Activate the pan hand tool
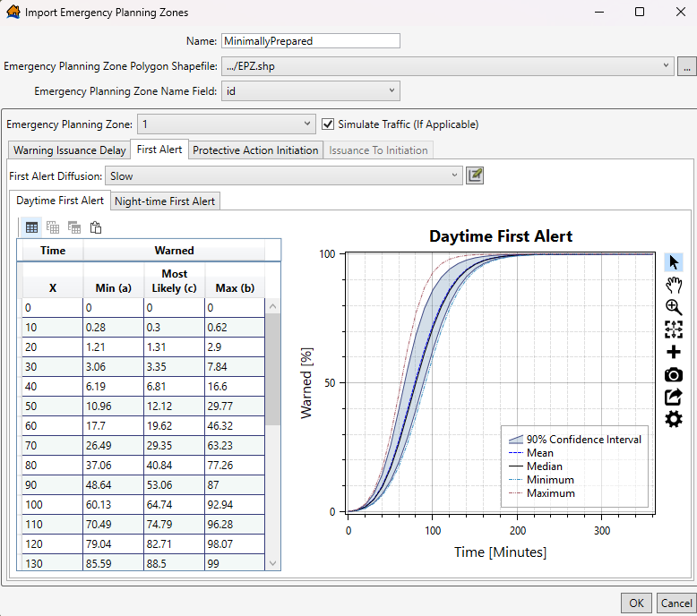Screen dimensions: 697x616 [673, 285]
